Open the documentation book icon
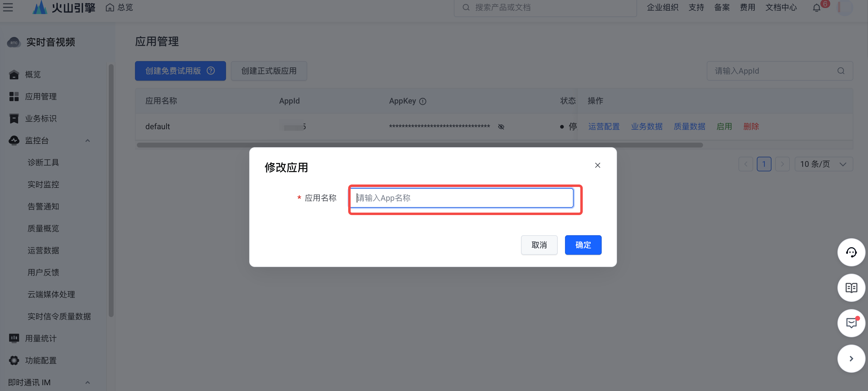This screenshot has width=868, height=391. coord(851,288)
